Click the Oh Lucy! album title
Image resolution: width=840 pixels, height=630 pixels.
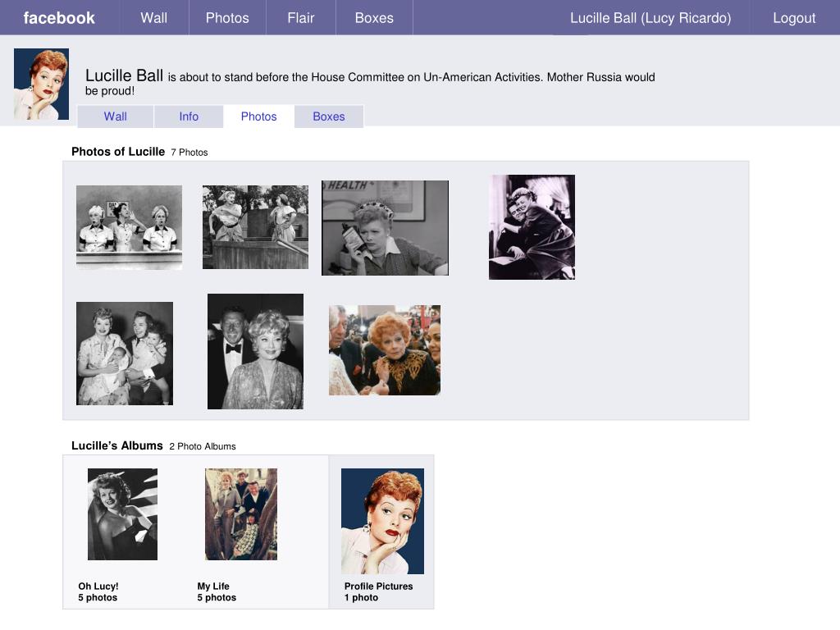tap(98, 586)
